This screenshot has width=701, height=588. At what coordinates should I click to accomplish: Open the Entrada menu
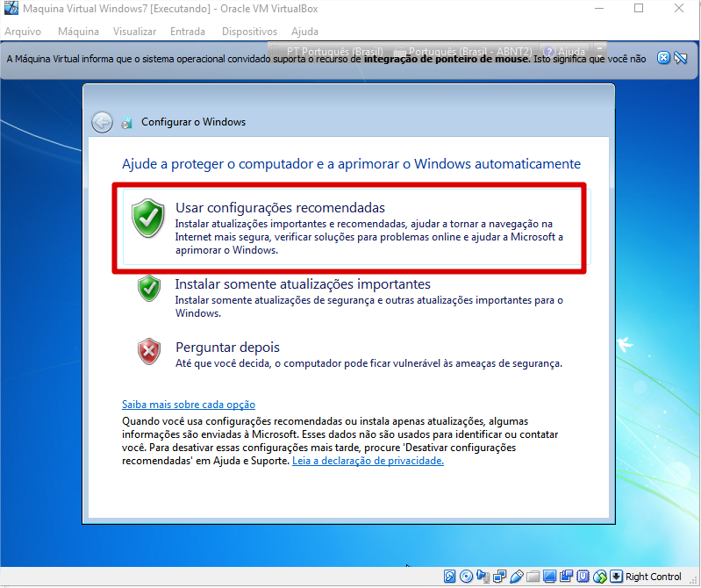(x=188, y=32)
